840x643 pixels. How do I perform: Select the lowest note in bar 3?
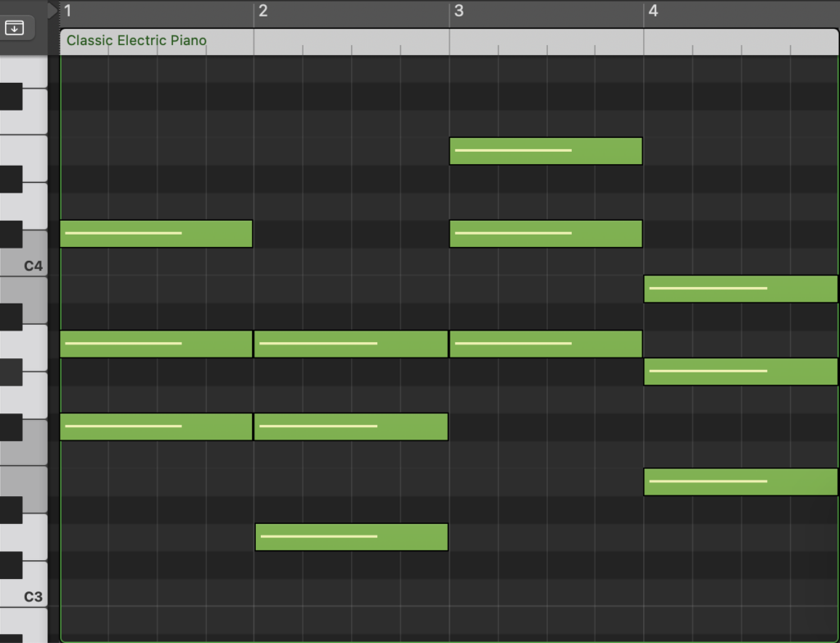[546, 344]
